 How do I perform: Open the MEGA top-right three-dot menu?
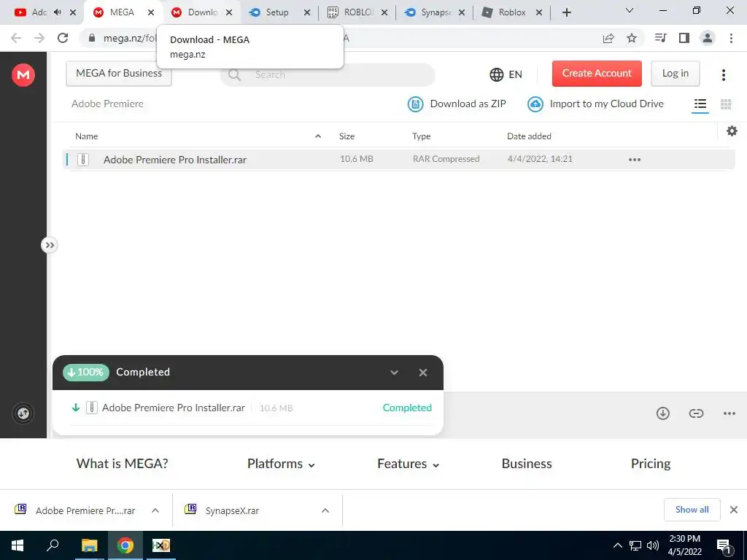[x=723, y=75]
